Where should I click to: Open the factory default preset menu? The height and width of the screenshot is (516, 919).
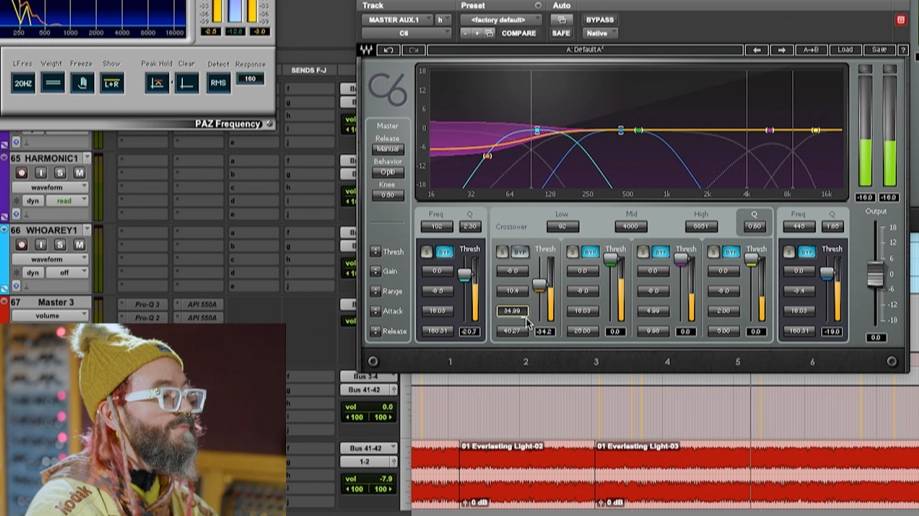point(501,19)
